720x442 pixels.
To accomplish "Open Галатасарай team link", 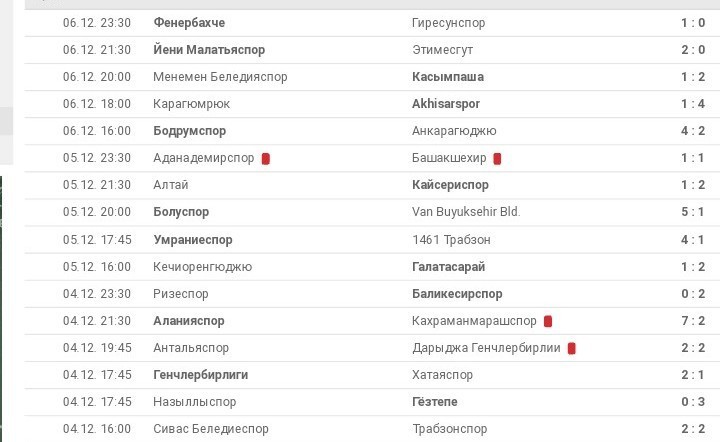I will coord(456,267).
